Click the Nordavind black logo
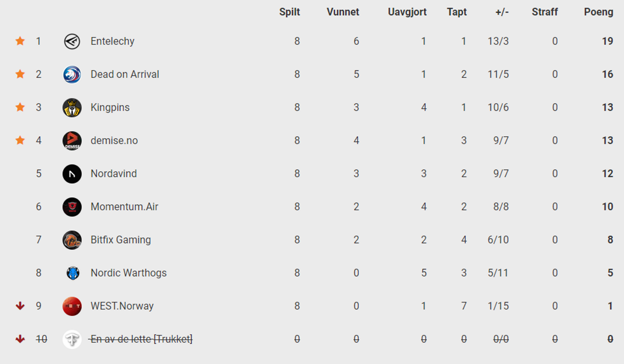The image size is (624, 364). [x=72, y=173]
